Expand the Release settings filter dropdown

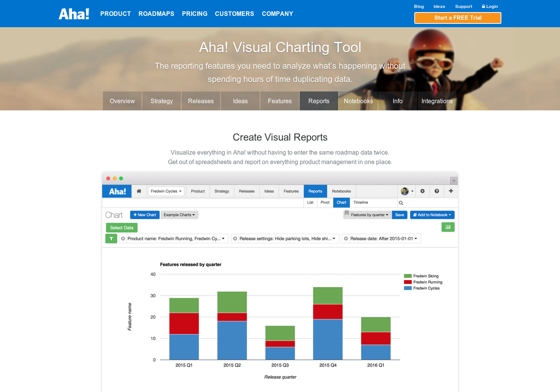click(334, 239)
